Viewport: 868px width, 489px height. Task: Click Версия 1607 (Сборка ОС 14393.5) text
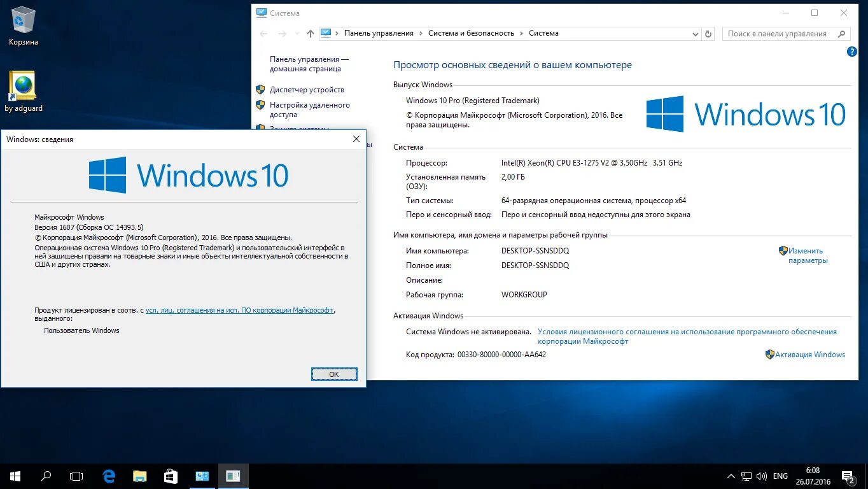pos(89,227)
